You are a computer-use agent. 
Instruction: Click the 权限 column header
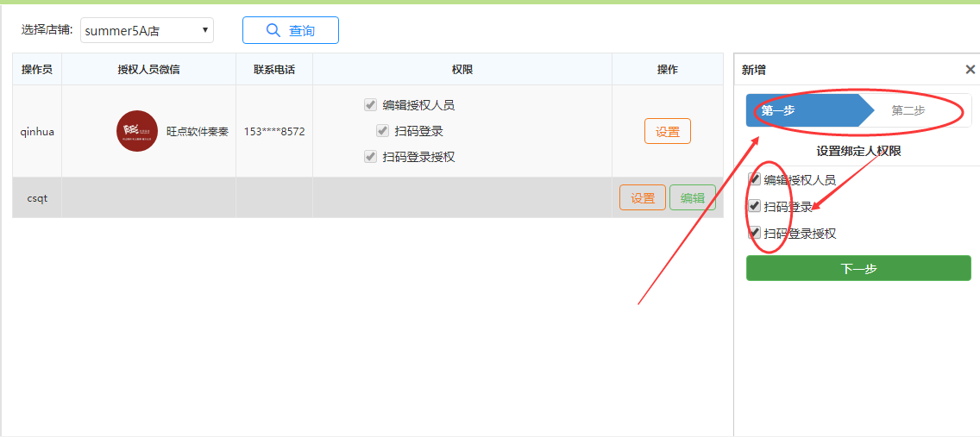click(462, 69)
